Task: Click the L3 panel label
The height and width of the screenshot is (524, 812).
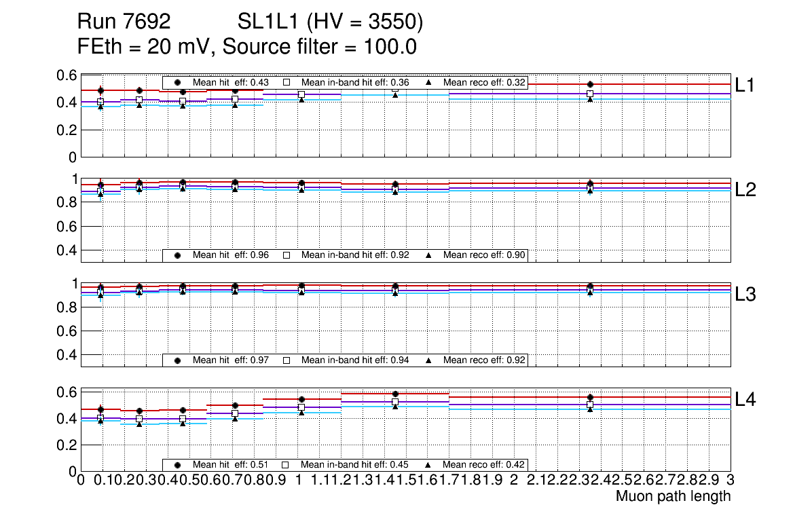Action: point(746,295)
